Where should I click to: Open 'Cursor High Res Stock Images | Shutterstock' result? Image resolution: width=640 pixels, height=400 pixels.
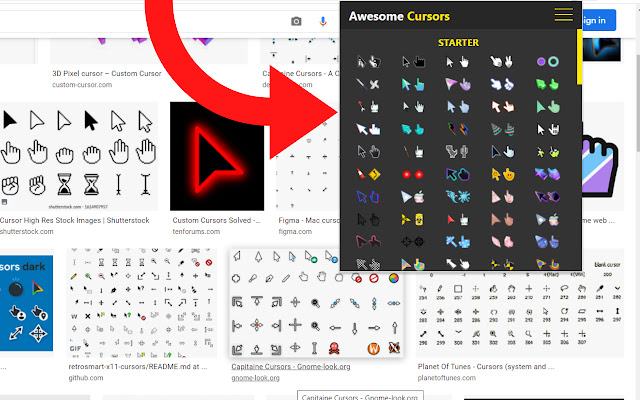75,220
